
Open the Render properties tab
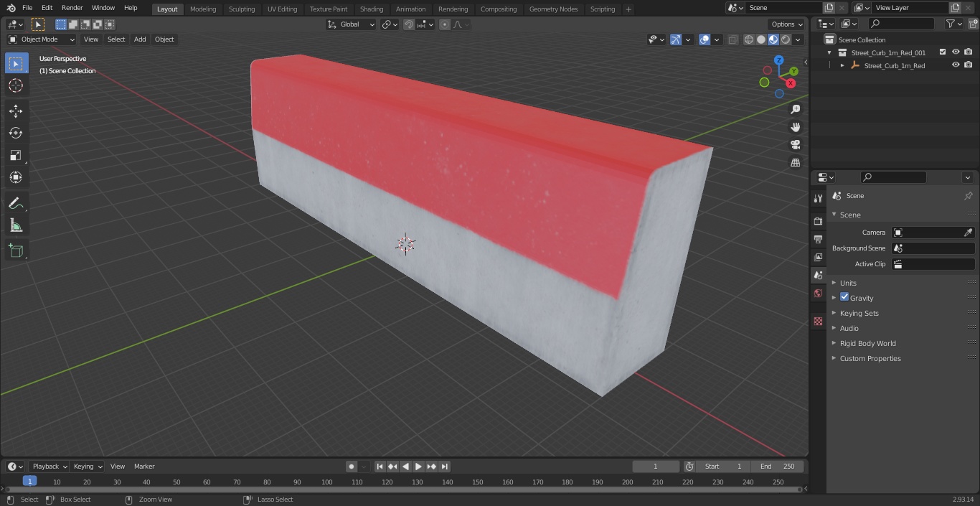point(818,221)
